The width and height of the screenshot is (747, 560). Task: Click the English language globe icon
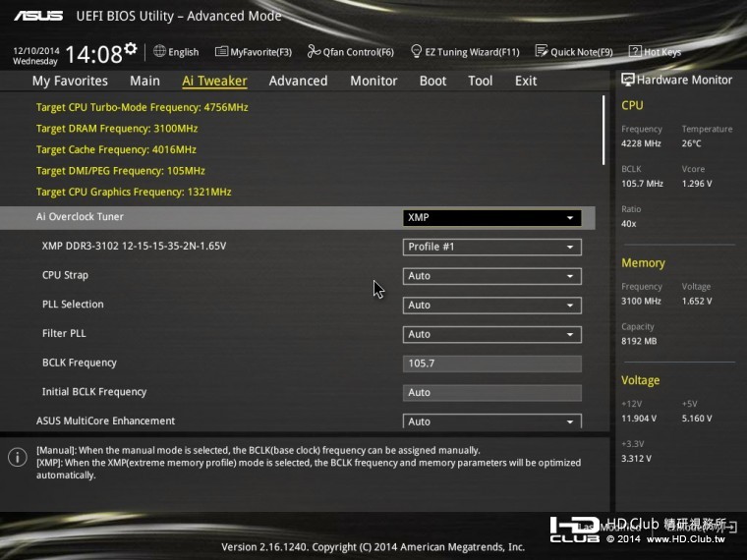point(159,52)
